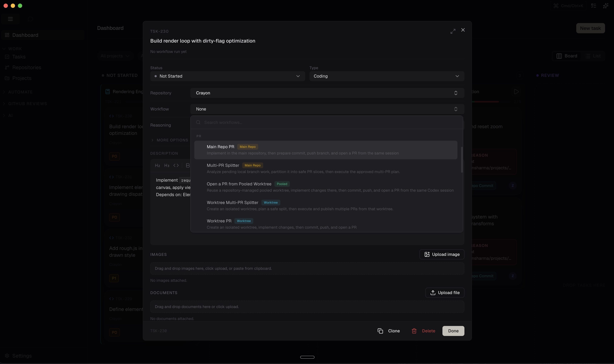
Task: Toggle bold formatting in description toolbar
Action: 188,166
